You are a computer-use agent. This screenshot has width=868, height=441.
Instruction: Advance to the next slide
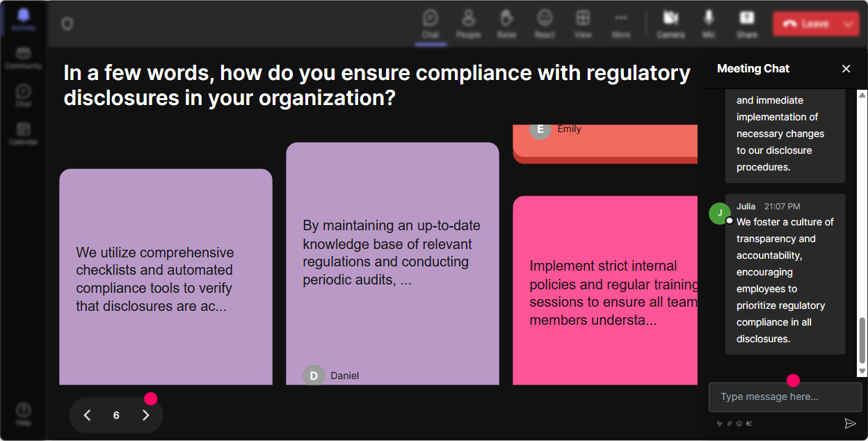[x=145, y=415]
